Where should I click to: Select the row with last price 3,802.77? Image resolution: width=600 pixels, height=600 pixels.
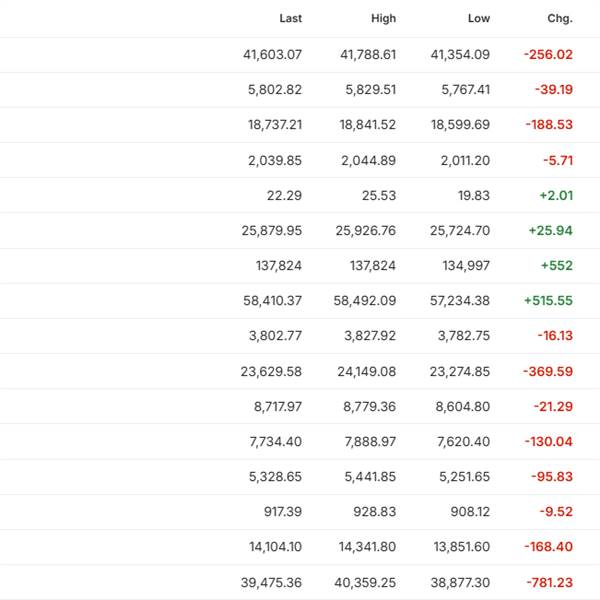pos(300,336)
